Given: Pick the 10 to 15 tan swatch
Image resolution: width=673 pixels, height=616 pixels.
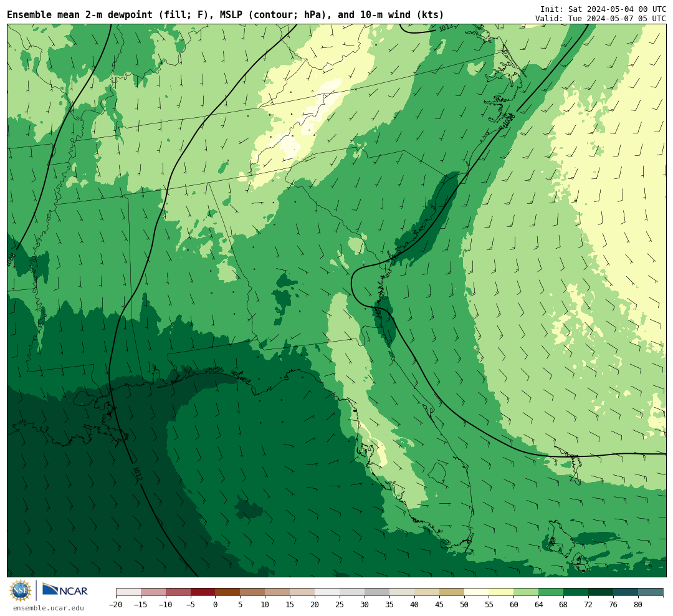Looking at the screenshot, I should coord(278,592).
